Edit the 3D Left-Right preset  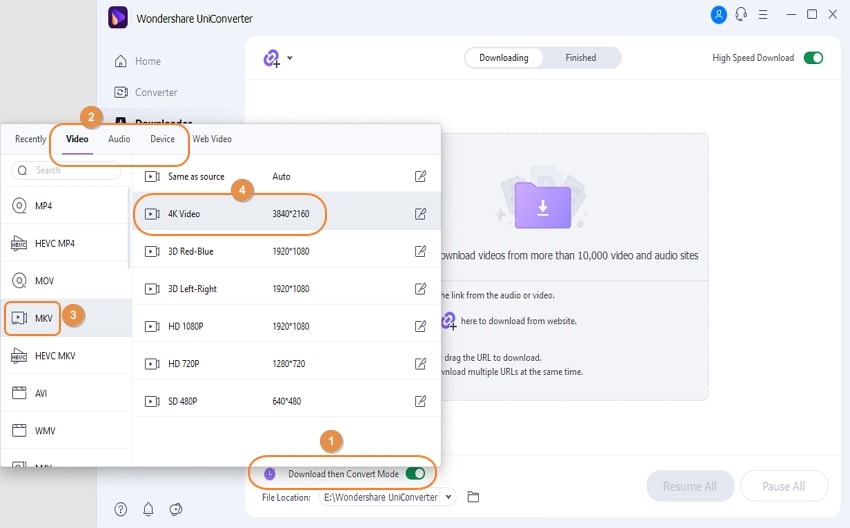coord(420,288)
